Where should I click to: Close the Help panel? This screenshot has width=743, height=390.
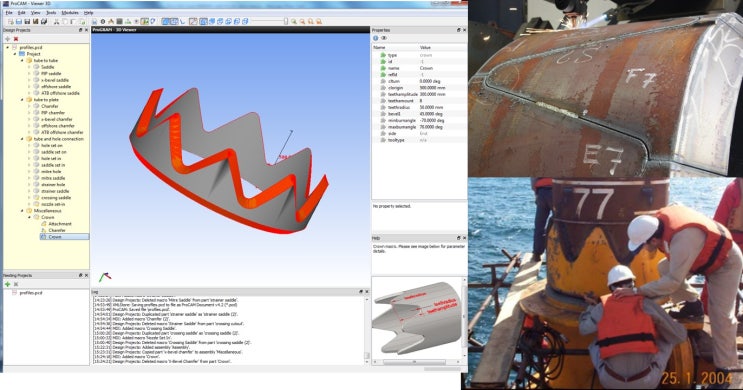tap(464, 238)
